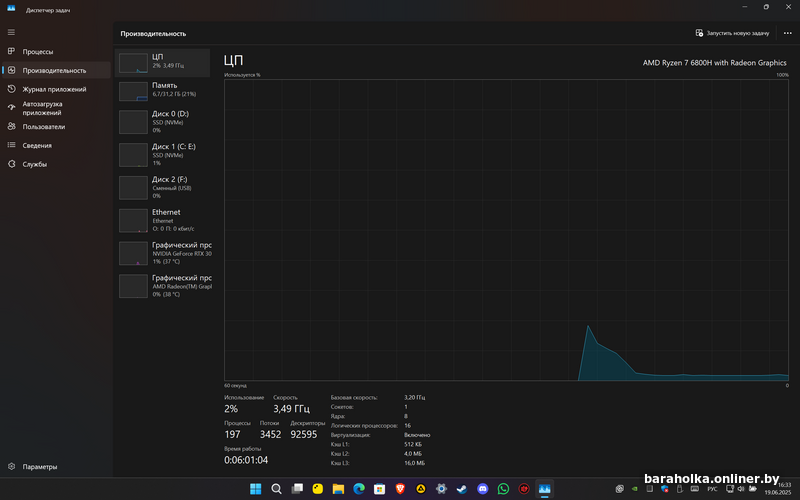Screen dimensions: 800x500
Task: Select the ЦП performance card
Action: pyautogui.click(x=163, y=63)
